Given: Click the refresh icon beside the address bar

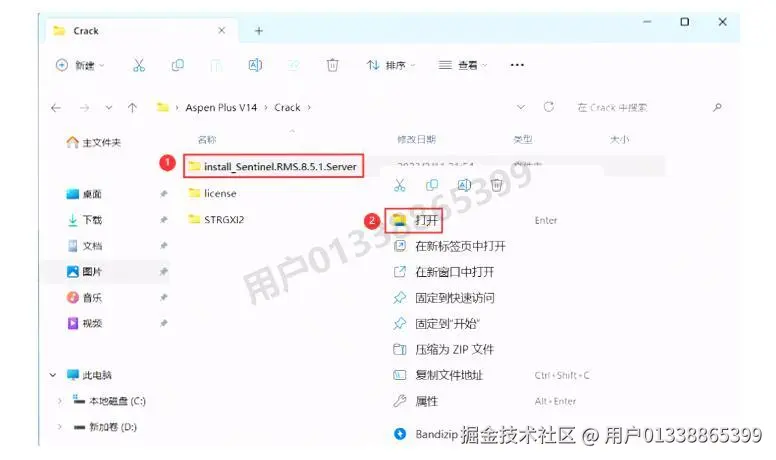Looking at the screenshot, I should tap(548, 107).
